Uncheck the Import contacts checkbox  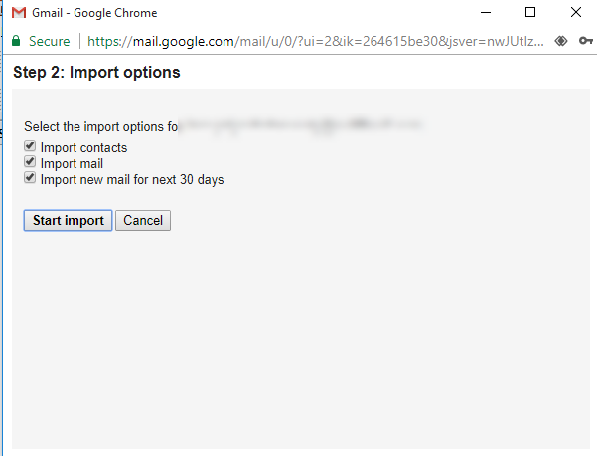[x=30, y=146]
